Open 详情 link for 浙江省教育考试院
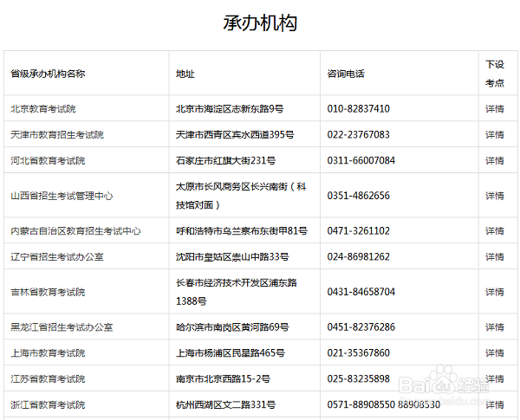The image size is (520, 420). click(x=495, y=404)
